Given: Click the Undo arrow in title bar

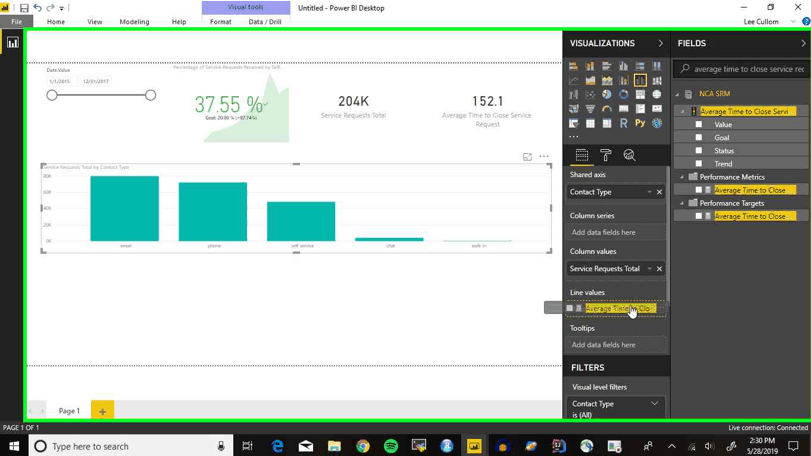Looking at the screenshot, I should coord(37,8).
